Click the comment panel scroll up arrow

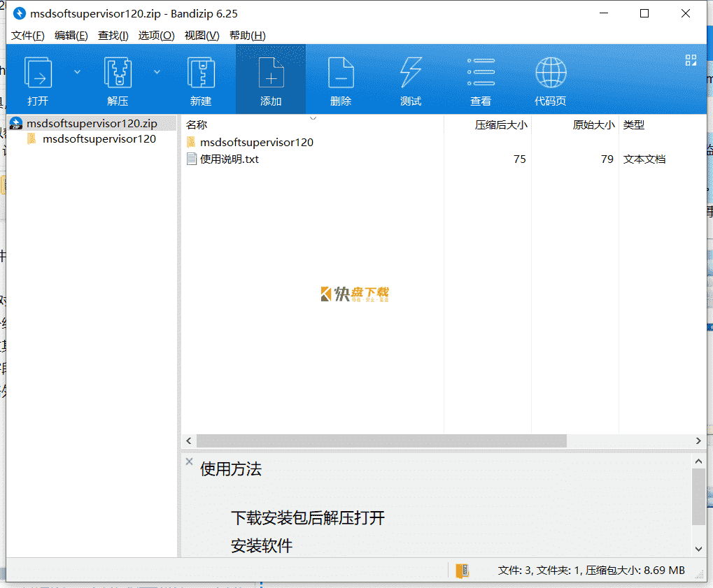click(x=698, y=461)
